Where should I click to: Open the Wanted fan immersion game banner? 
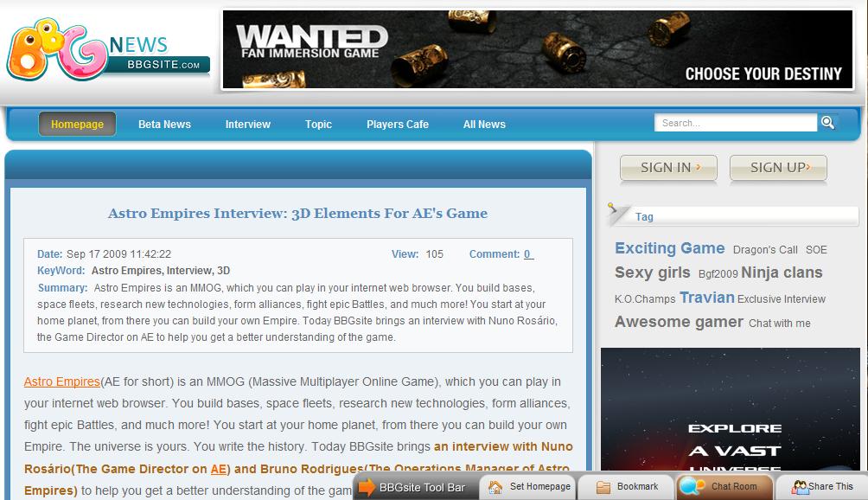pos(538,48)
